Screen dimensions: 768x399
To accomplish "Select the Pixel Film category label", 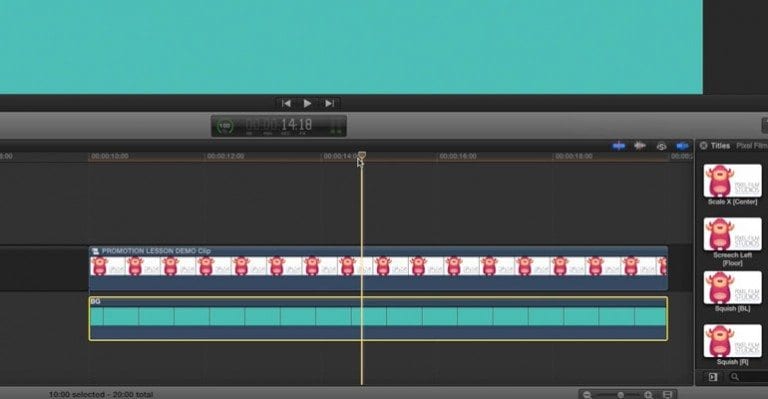I will point(751,145).
